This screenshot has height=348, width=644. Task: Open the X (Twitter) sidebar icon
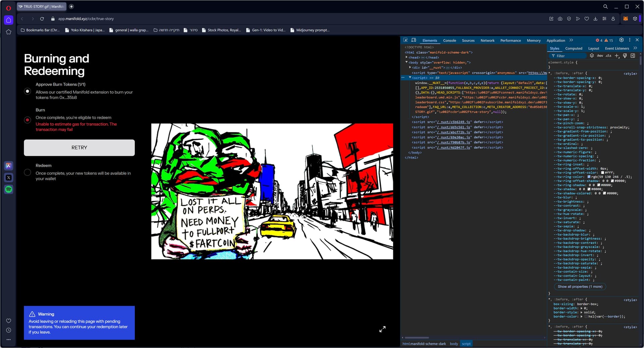tap(9, 178)
